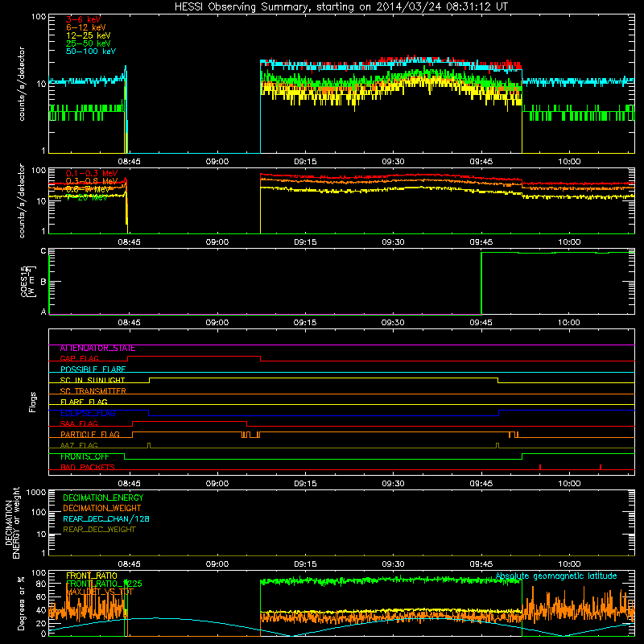Click the 80 tick on the Degrees axis
This screenshot has width=644, height=644.
[x=41, y=584]
